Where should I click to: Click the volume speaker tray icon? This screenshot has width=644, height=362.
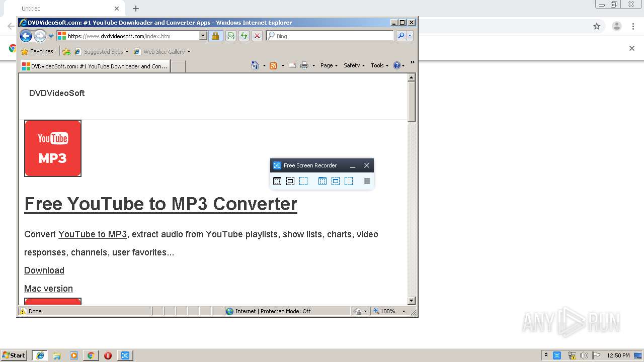584,355
